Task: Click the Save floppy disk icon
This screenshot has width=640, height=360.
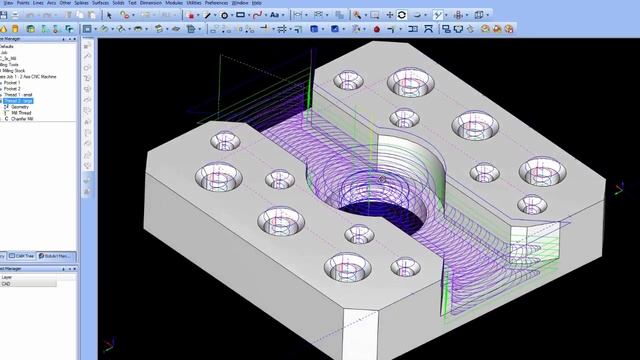Action: pyautogui.click(x=3, y=15)
